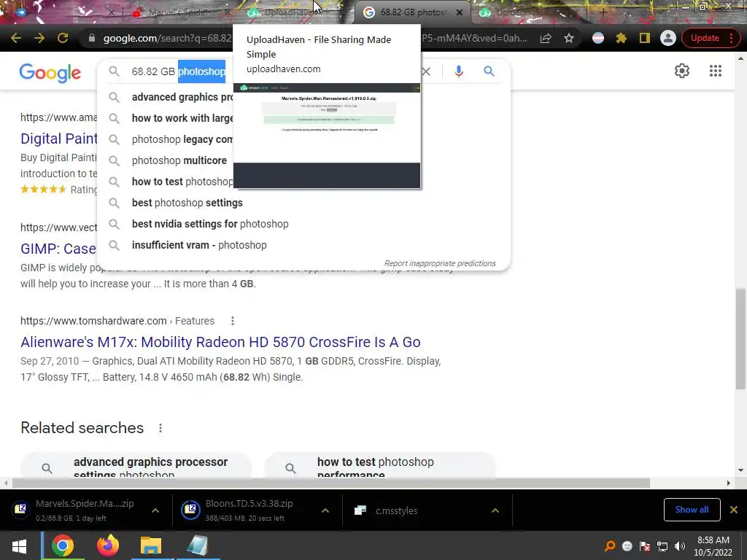Viewport: 747px width, 560px height.
Task: Go back to the previous page
Action: pos(16,38)
